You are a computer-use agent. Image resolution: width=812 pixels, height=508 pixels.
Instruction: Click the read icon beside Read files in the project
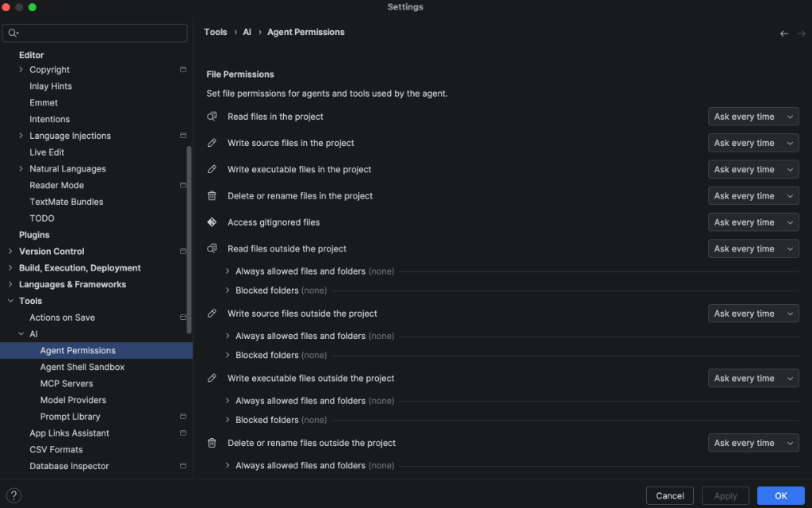tap(212, 117)
